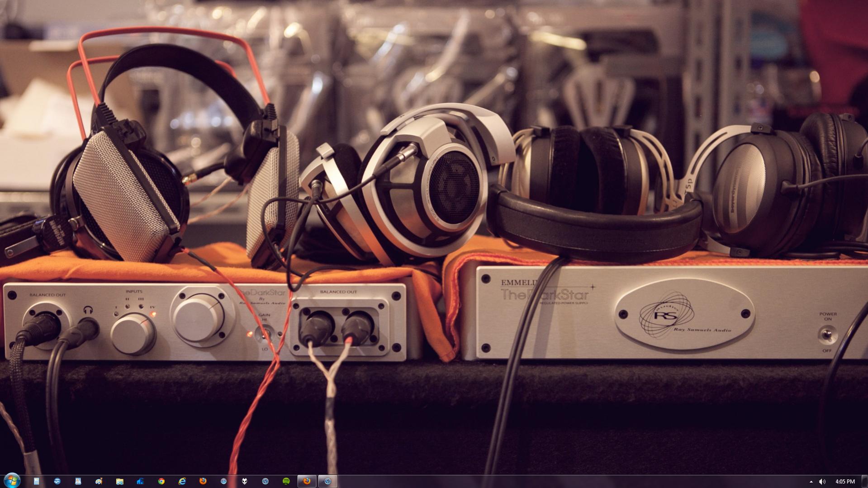Click the 4:05 PM clock
Screen dimensions: 868x488
click(845, 482)
